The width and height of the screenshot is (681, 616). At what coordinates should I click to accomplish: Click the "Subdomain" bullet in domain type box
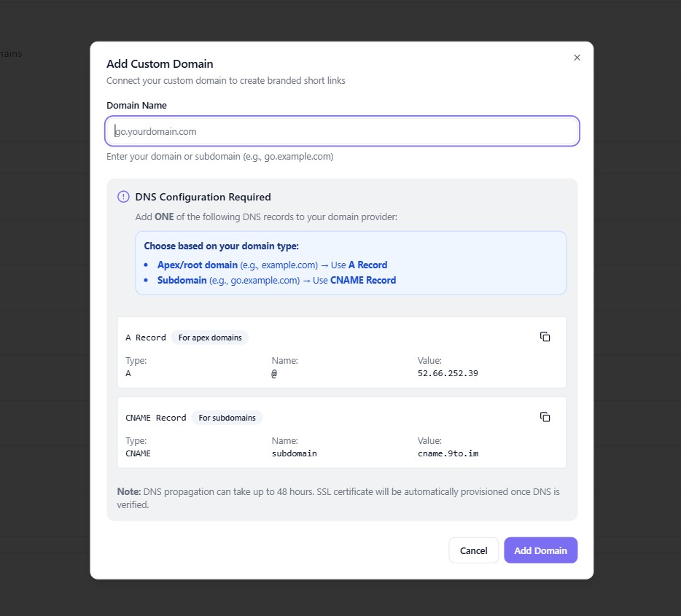[x=182, y=281]
